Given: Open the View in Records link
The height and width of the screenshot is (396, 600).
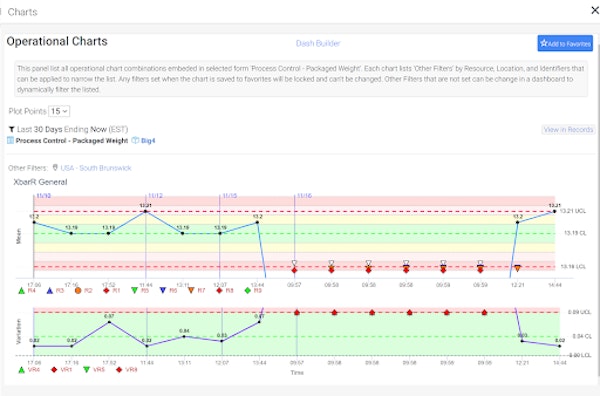Looking at the screenshot, I should tap(568, 130).
